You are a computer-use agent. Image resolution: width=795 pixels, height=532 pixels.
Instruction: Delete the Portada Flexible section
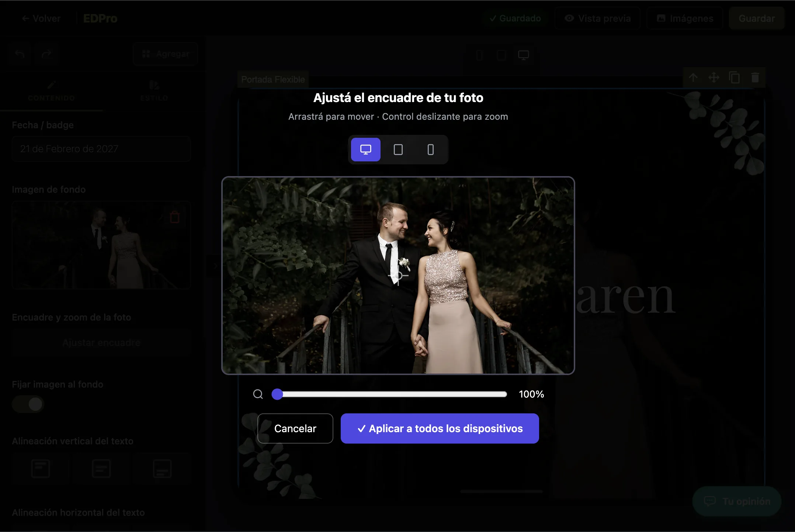click(755, 77)
